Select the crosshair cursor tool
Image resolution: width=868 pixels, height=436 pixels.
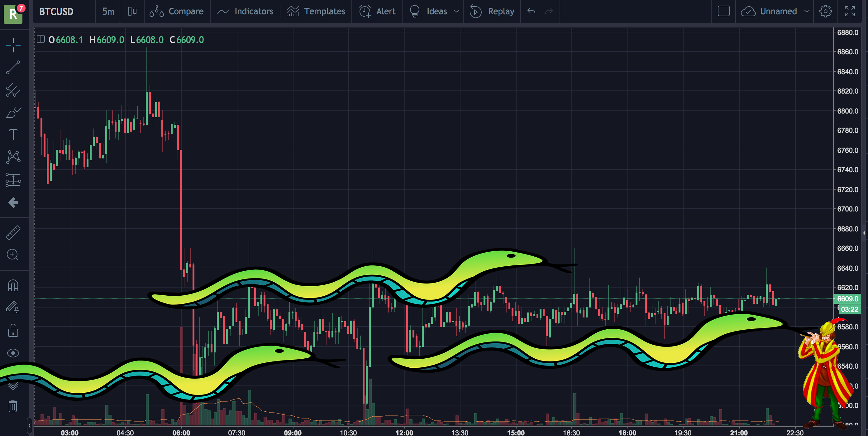click(13, 45)
